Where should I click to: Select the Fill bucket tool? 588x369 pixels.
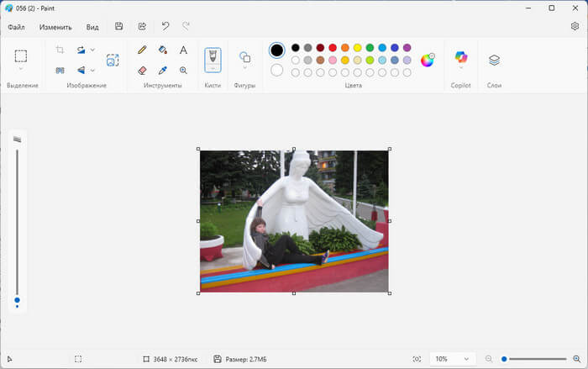[163, 50]
